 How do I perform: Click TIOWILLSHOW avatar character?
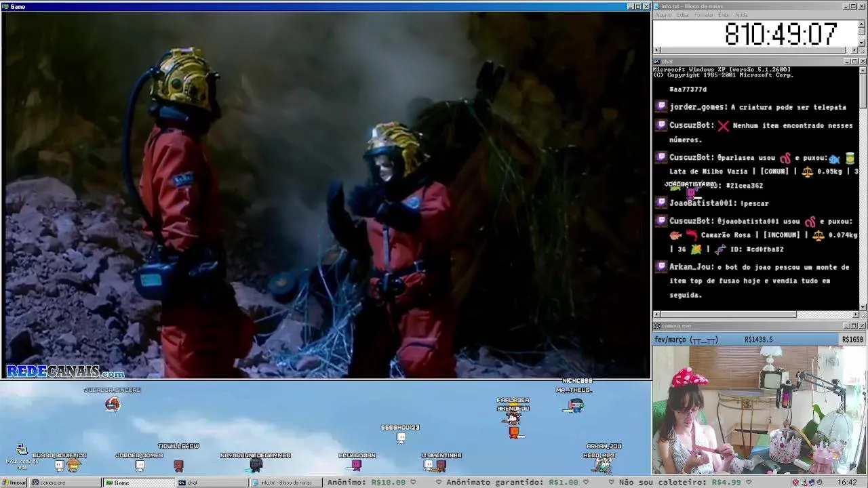(x=178, y=466)
